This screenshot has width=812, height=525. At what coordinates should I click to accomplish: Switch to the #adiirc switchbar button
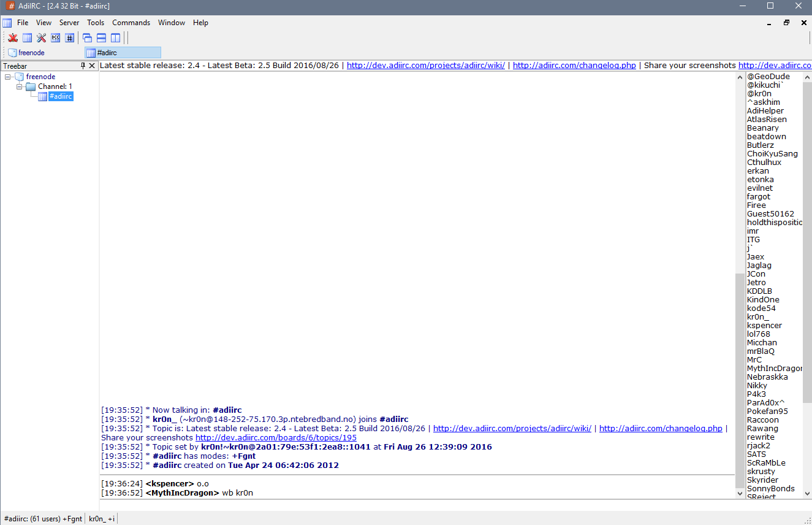point(123,53)
